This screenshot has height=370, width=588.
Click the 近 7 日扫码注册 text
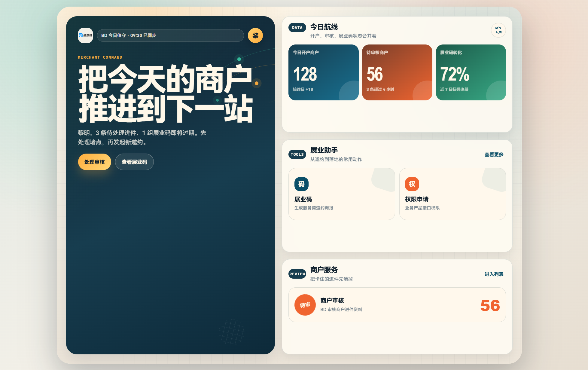pyautogui.click(x=454, y=89)
